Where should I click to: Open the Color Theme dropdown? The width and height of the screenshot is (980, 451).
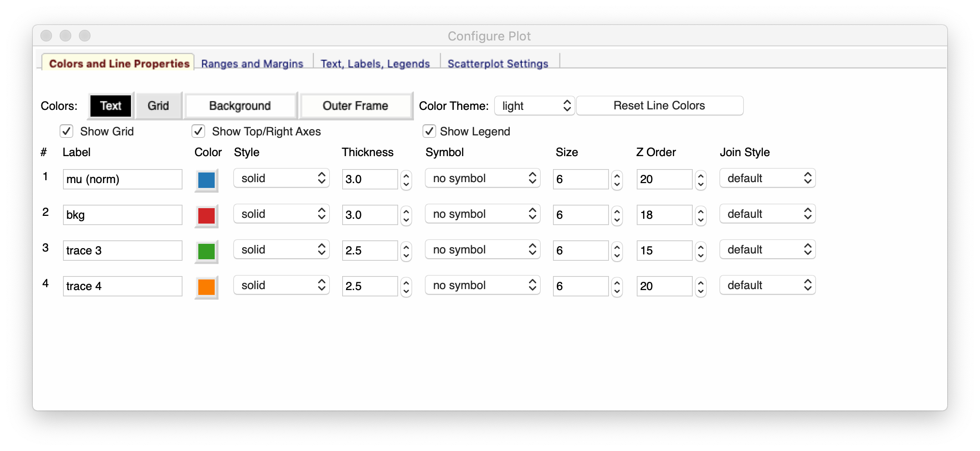click(534, 106)
